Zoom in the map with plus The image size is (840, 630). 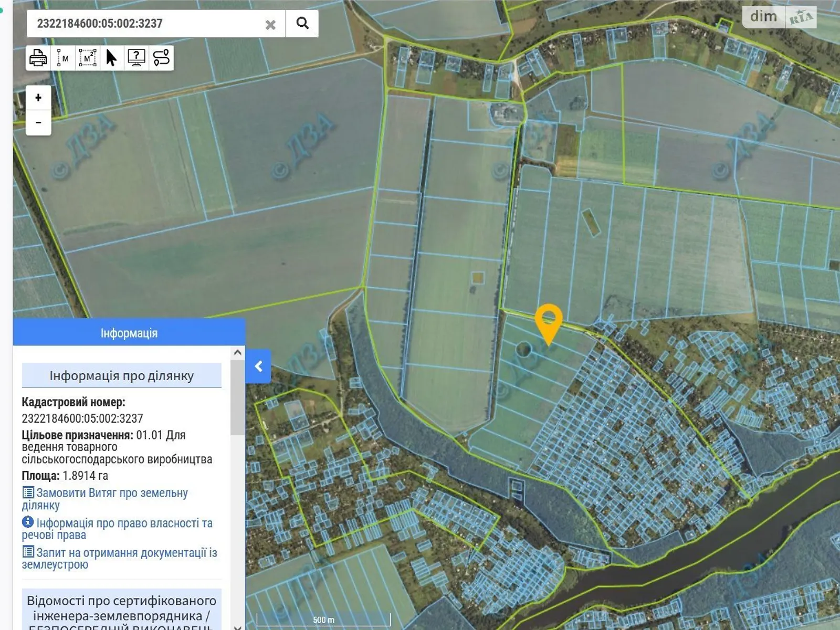point(38,98)
